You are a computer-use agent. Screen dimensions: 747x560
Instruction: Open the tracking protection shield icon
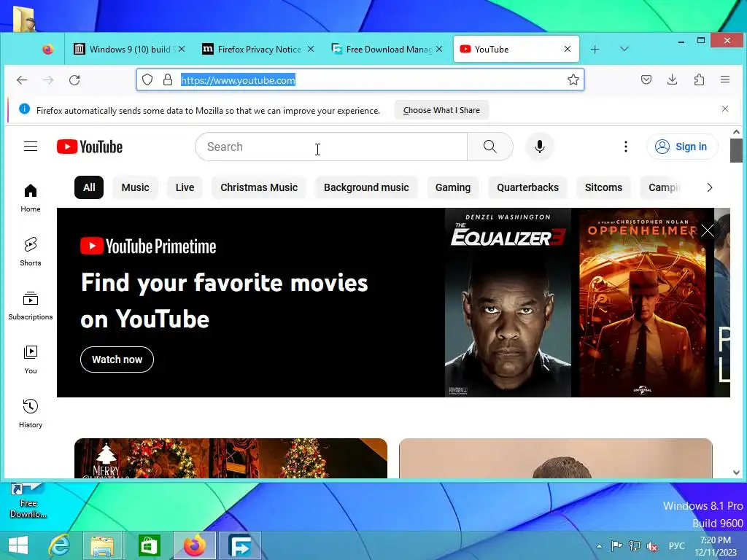147,79
